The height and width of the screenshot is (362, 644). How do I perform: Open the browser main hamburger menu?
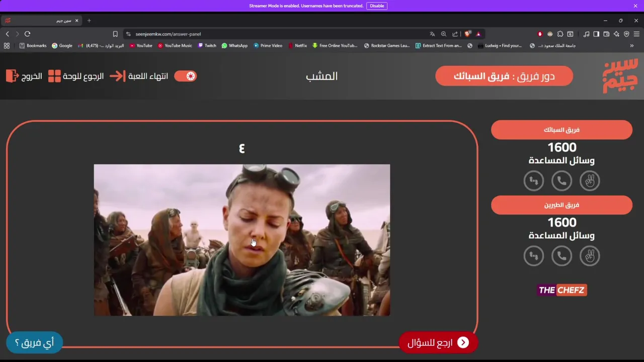(x=636, y=34)
